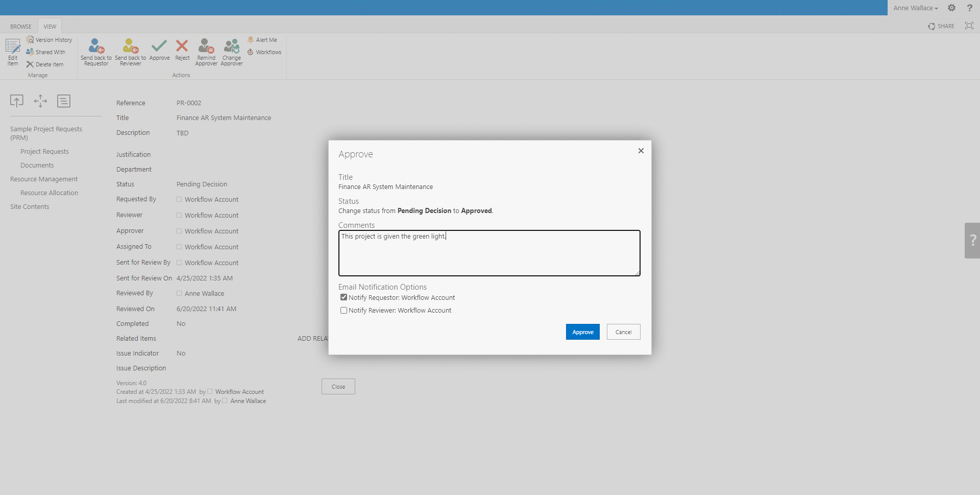Expand the Anne Wallace user menu
The height and width of the screenshot is (495, 980).
tap(915, 8)
